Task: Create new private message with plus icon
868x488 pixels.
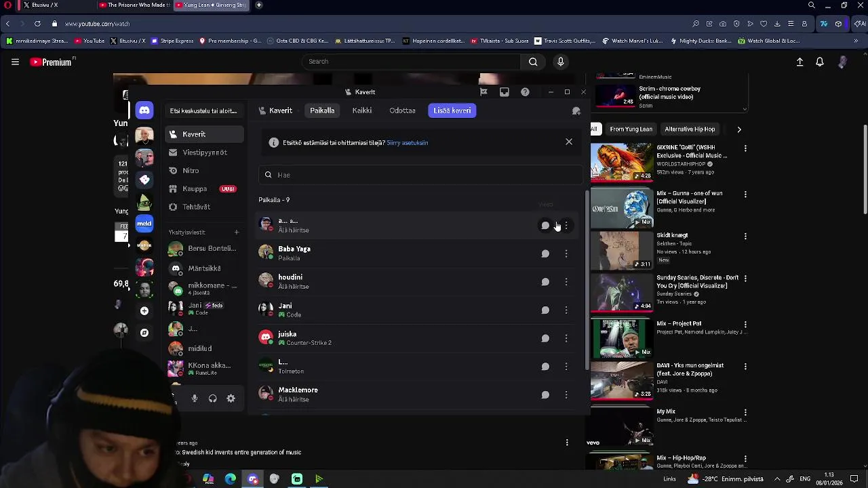Action: point(237,232)
